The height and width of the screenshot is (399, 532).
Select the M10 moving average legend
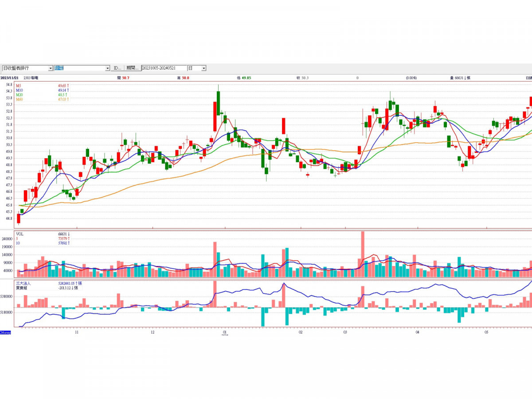click(x=20, y=90)
